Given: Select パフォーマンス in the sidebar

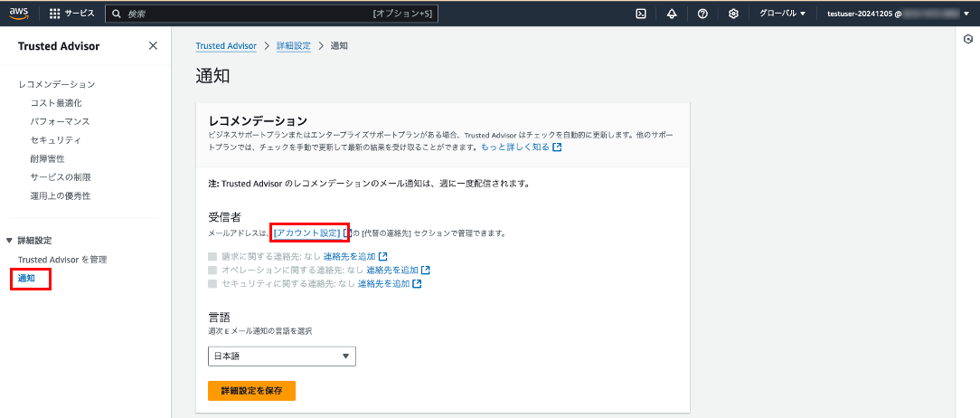Looking at the screenshot, I should [60, 121].
